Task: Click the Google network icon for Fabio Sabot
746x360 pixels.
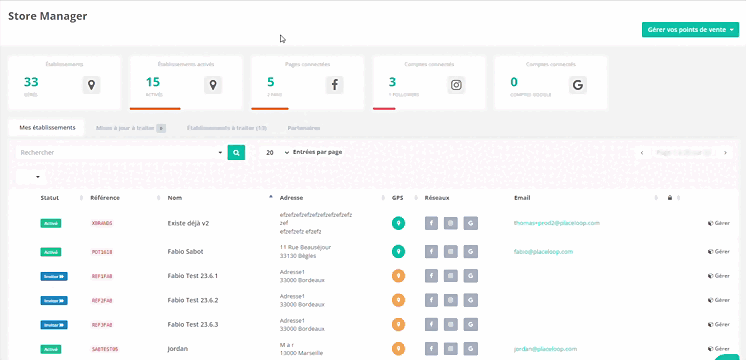Action: (x=471, y=252)
